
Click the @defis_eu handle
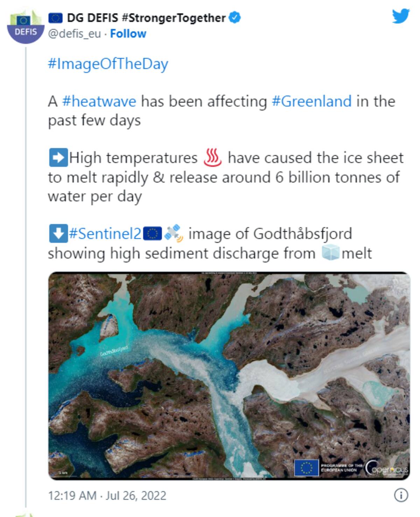[x=74, y=34]
